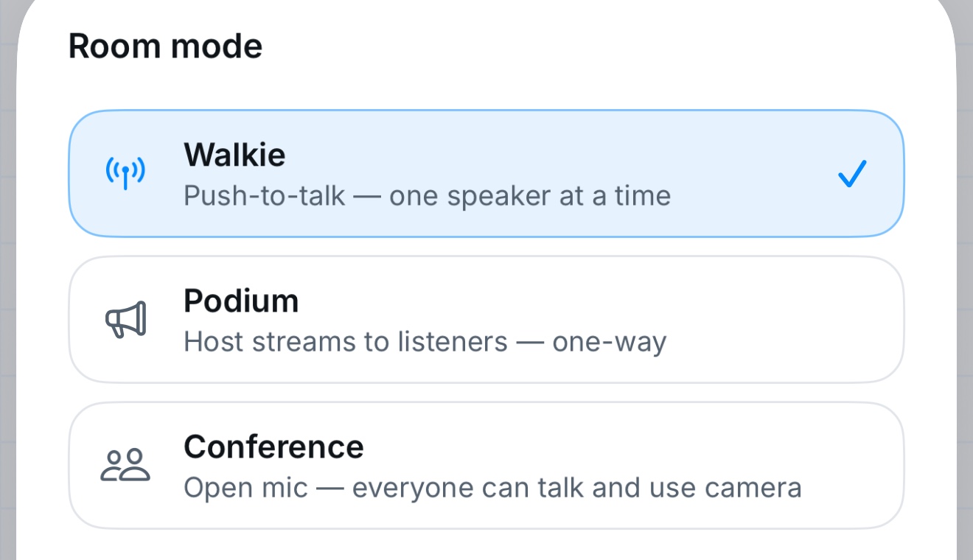Click empty sheet area below Conference card

click(486, 545)
